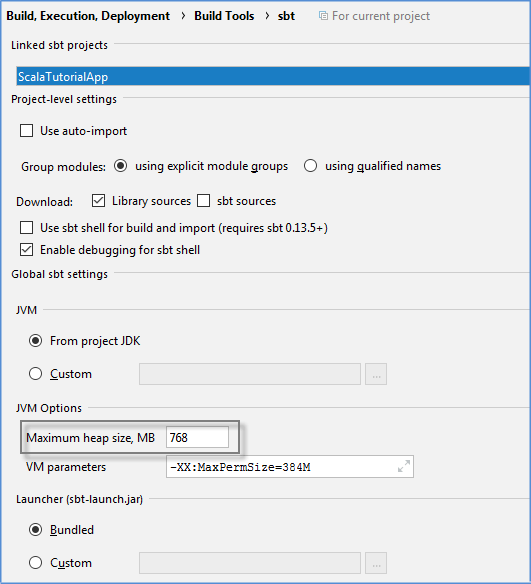The height and width of the screenshot is (584, 531).
Task: Click the custom launcher path field
Action: click(x=250, y=563)
